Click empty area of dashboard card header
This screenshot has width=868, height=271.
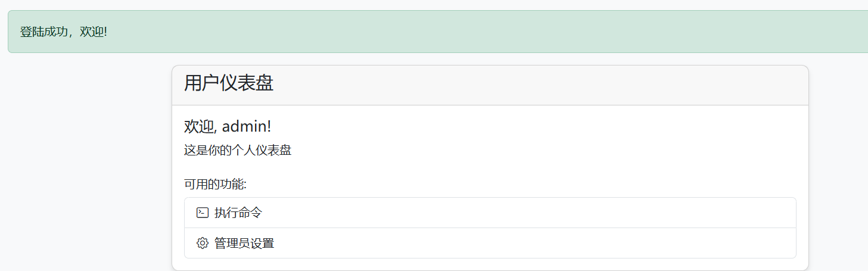coord(536,85)
